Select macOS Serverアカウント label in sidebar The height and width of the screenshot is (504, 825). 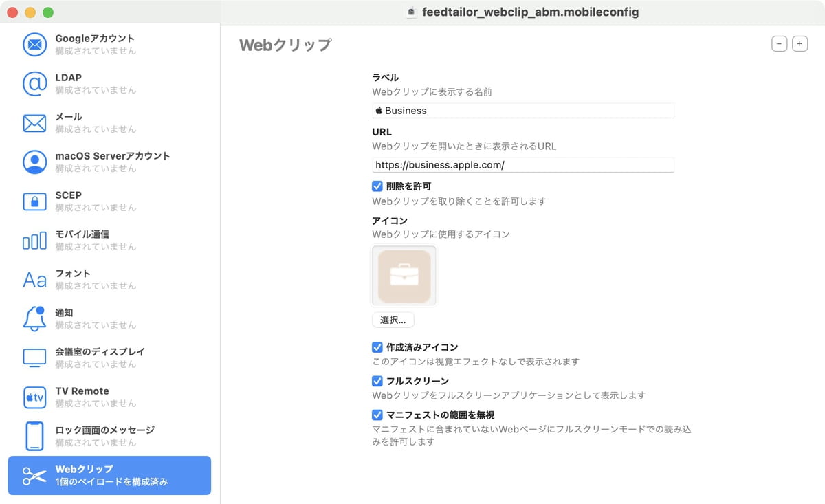point(113,156)
